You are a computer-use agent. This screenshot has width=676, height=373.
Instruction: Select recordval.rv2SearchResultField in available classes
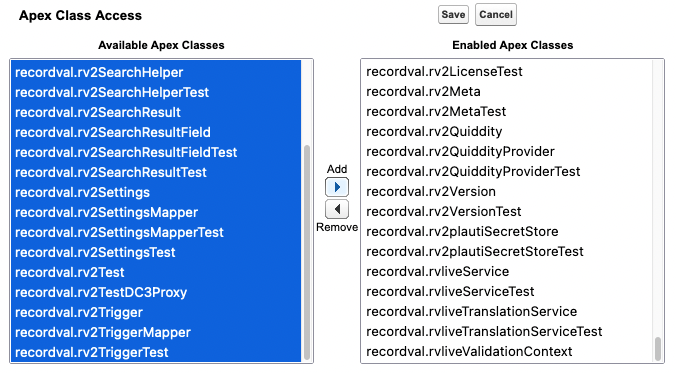point(156,132)
